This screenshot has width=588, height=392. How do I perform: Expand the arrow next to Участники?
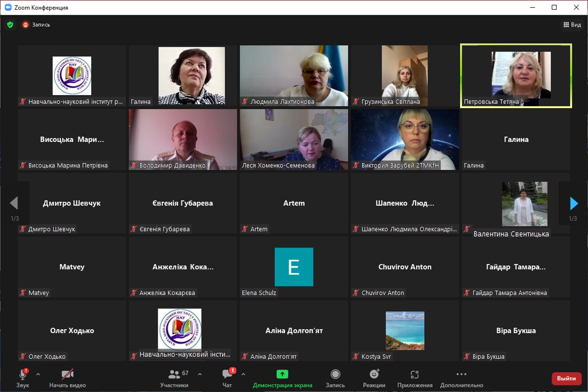point(200,374)
